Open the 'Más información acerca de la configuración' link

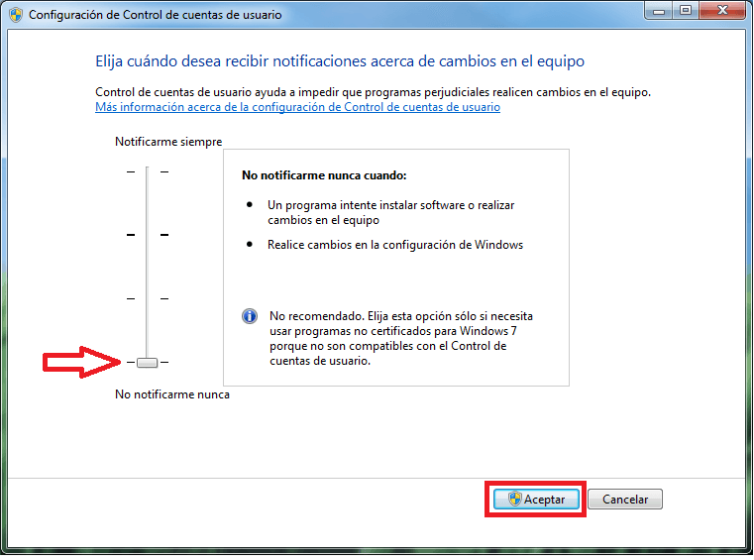(x=297, y=107)
